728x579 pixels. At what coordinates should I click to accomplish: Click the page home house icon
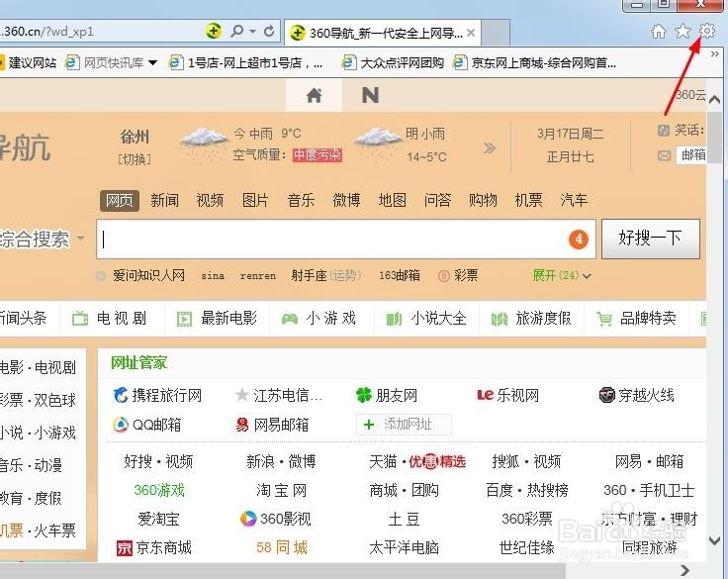[314, 95]
